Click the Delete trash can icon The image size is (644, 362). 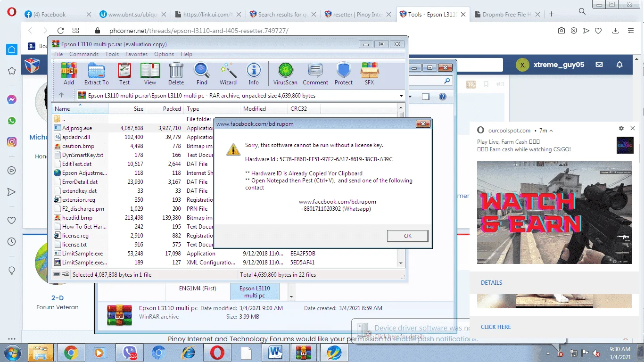click(176, 74)
